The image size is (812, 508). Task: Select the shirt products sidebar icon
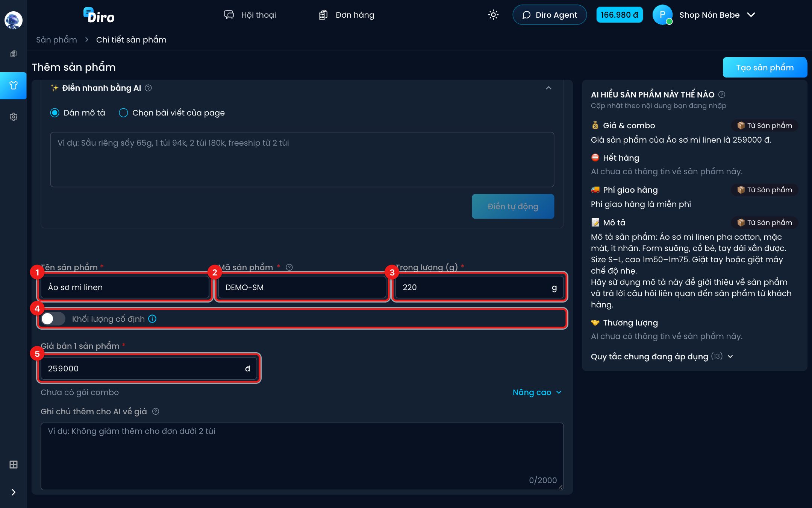14,85
